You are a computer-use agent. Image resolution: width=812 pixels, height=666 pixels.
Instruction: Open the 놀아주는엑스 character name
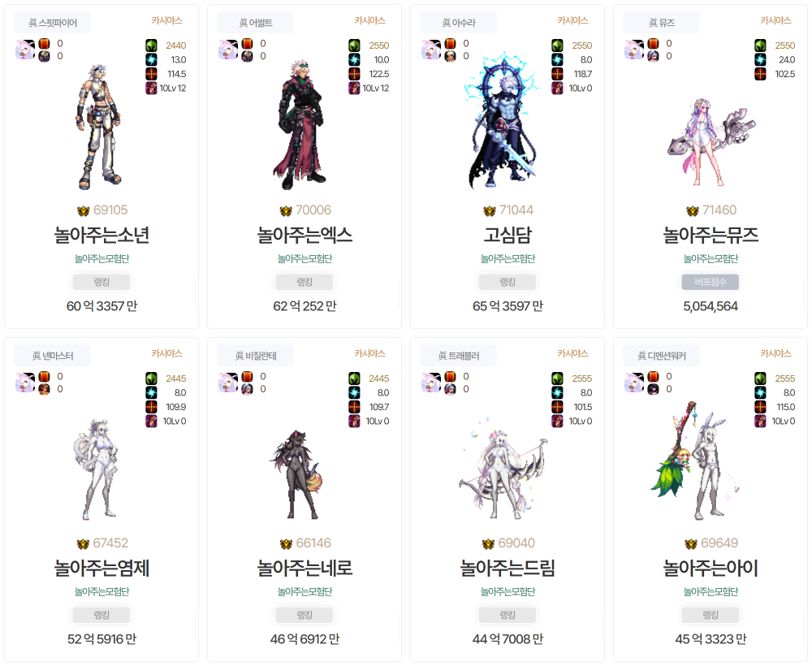pos(304,235)
